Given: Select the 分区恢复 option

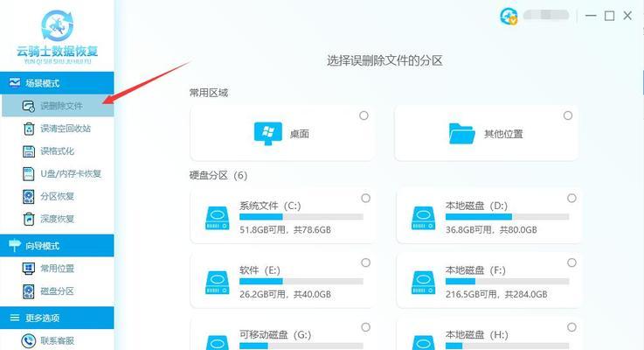Looking at the screenshot, I should (x=58, y=197).
